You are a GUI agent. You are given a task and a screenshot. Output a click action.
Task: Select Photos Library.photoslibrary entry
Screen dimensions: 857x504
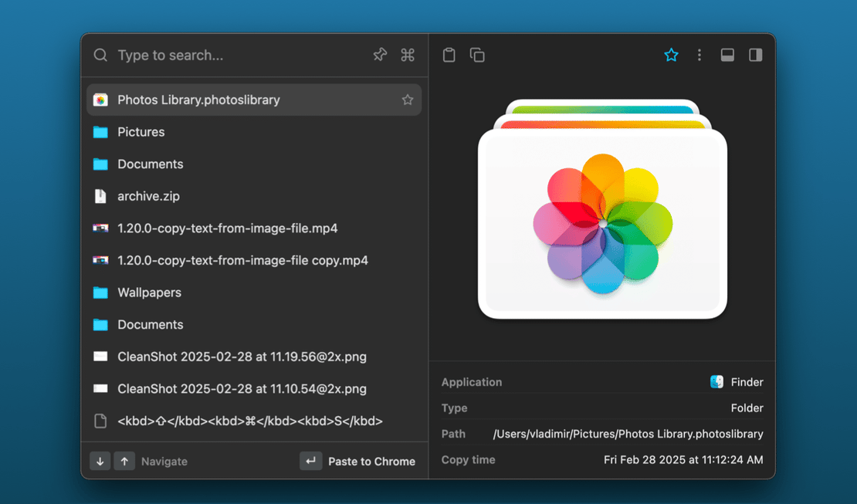point(254,100)
